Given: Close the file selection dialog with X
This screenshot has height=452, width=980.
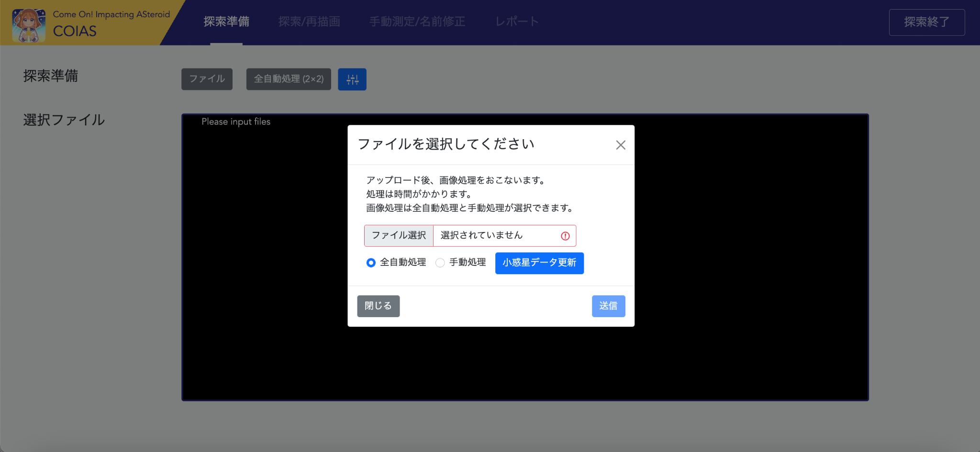Looking at the screenshot, I should point(621,145).
